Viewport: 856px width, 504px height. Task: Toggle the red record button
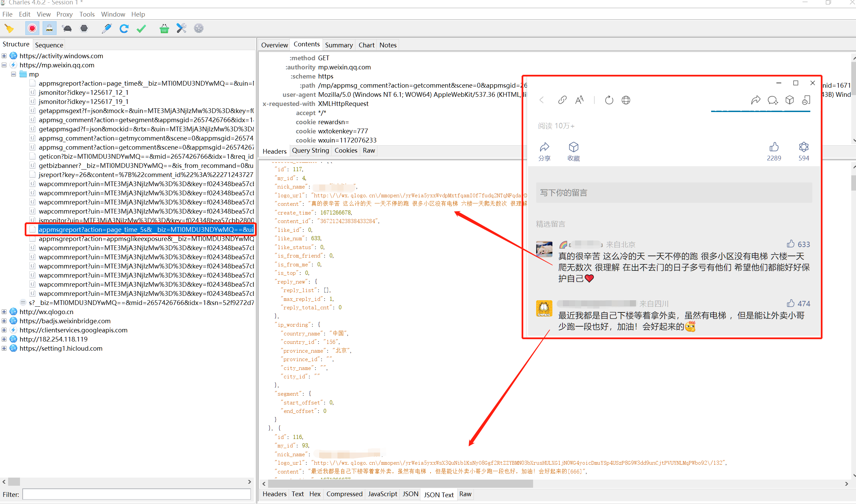pos(32,28)
